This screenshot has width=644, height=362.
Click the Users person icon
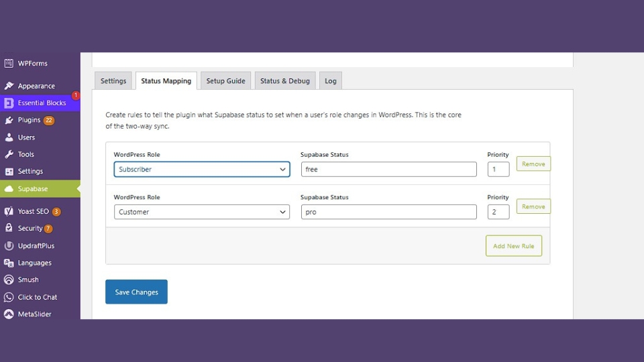[9, 137]
